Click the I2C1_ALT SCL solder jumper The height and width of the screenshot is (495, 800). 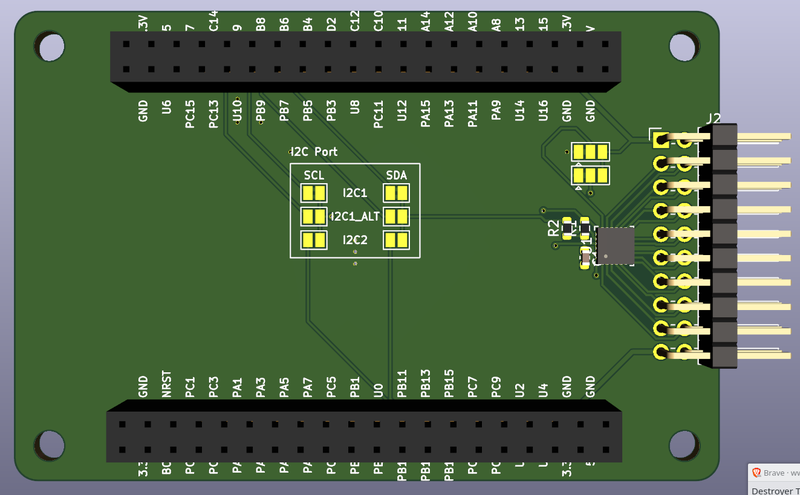coord(314,216)
